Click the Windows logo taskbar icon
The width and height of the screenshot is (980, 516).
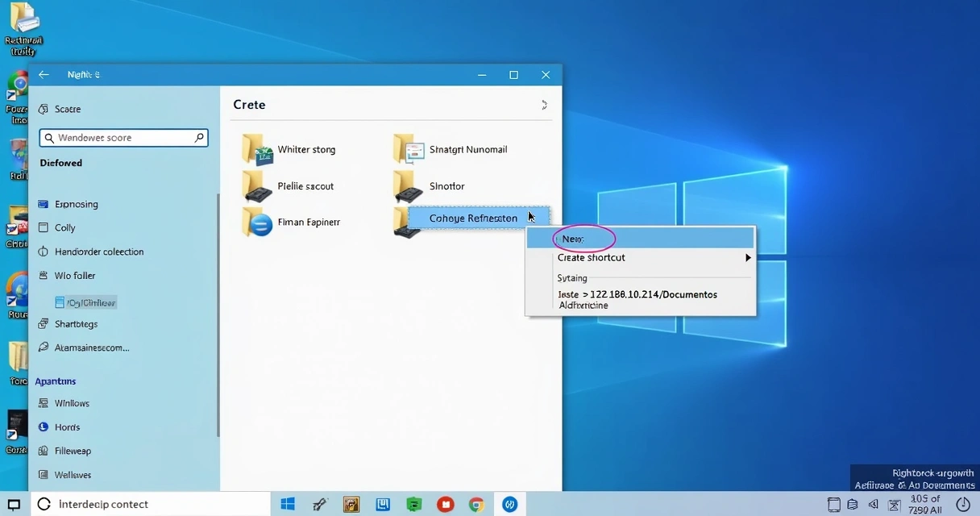(288, 505)
